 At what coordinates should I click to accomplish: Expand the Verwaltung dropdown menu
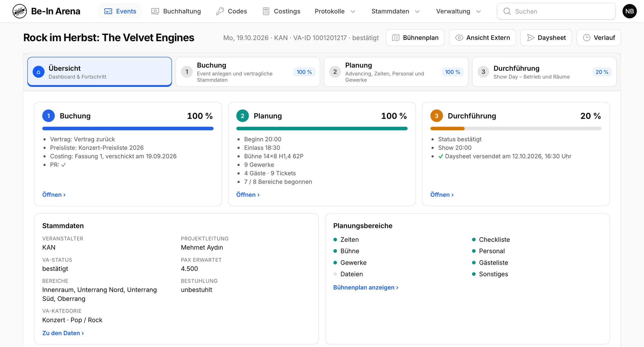458,11
